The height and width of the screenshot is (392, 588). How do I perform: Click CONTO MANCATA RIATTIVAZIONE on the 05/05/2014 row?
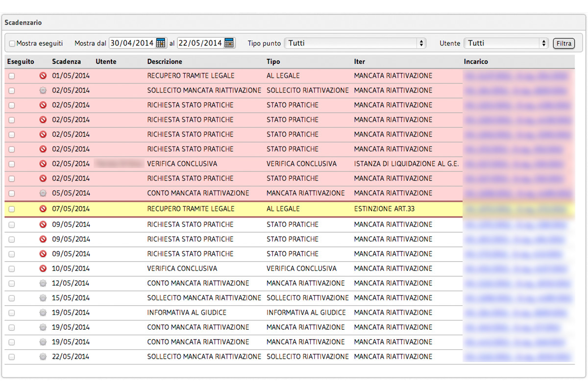(198, 193)
